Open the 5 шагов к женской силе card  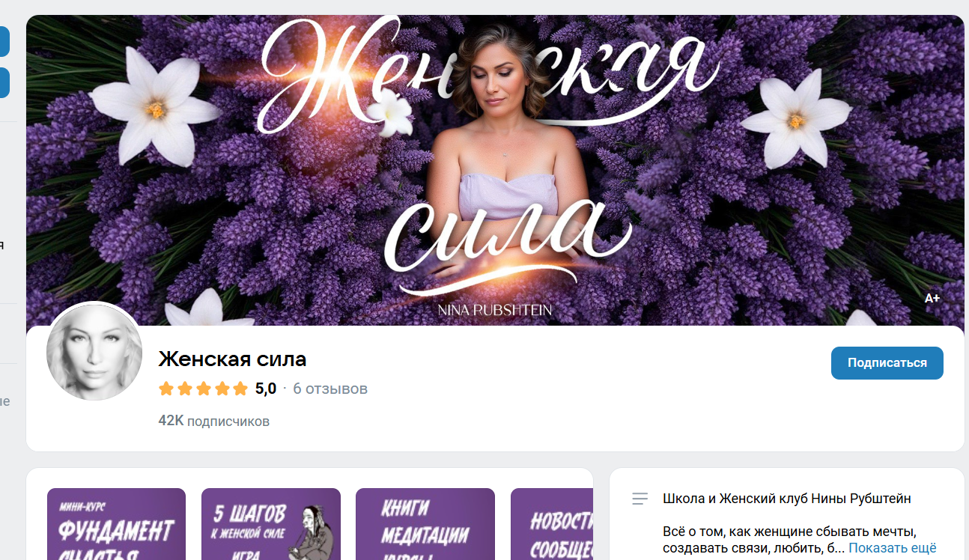click(x=271, y=524)
